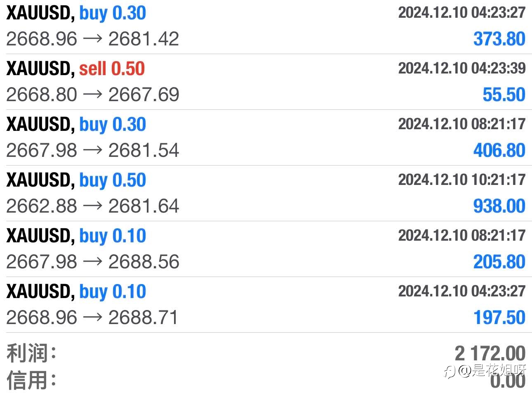Tap the 2668.80 → 2667.69 price line
Image resolution: width=532 pixels, height=393 pixels.
tap(93, 95)
